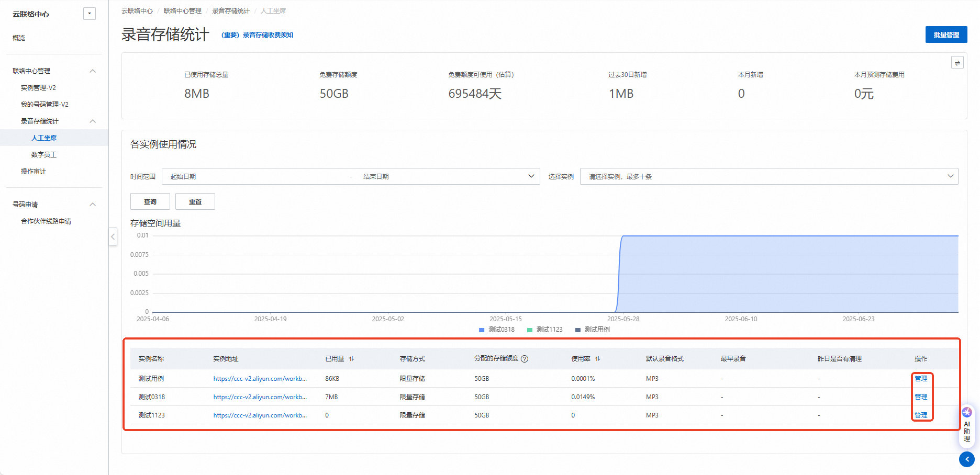Toggle the 测试0318 series in the chart legend
Screen dimensions: 980x475
pyautogui.click(x=497, y=330)
